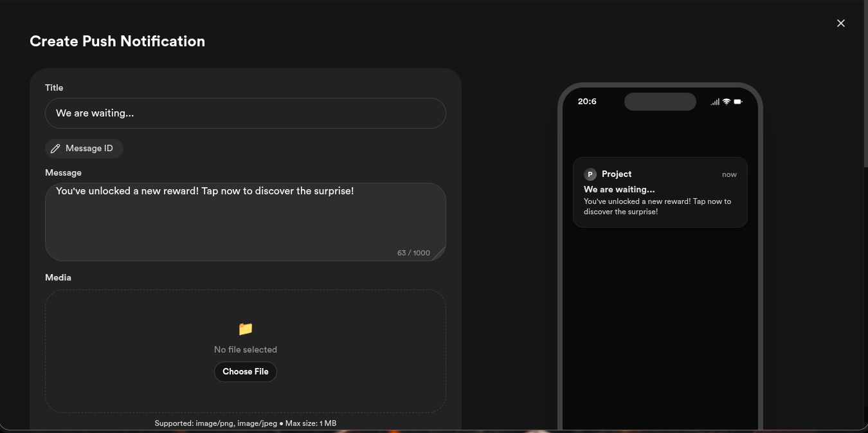Click inside the Message text area
The image size is (868, 433).
[x=245, y=219]
